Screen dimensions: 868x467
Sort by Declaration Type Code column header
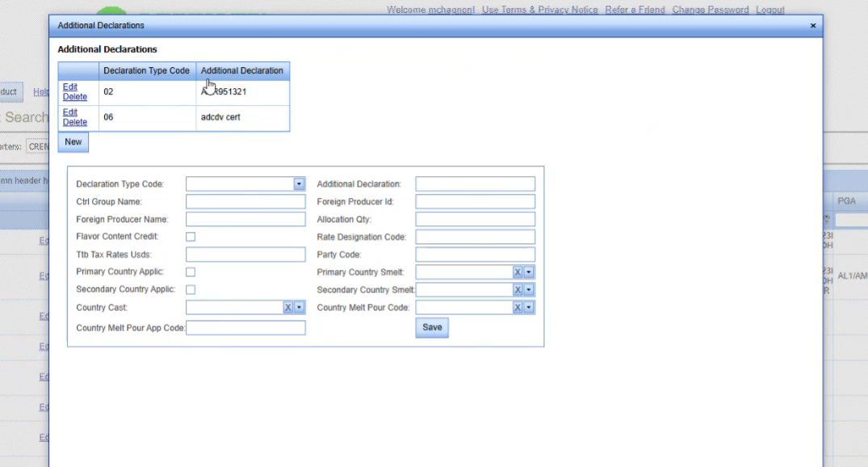tap(146, 71)
